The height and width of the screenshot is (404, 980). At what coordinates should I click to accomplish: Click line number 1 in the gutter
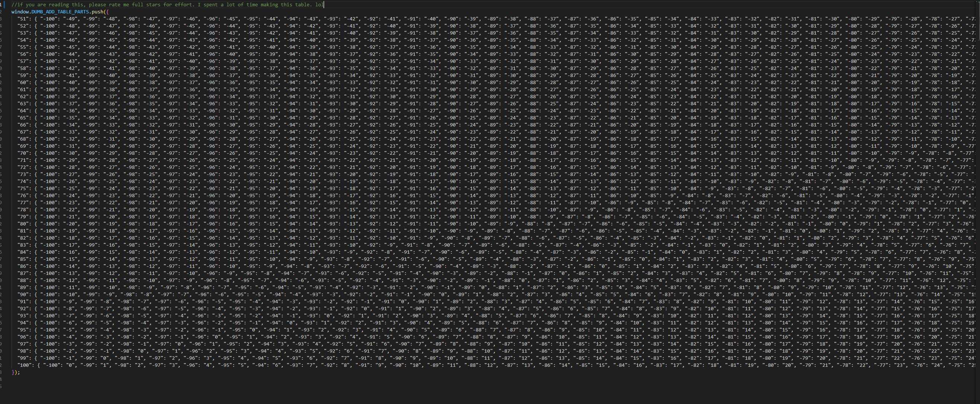point(1,5)
